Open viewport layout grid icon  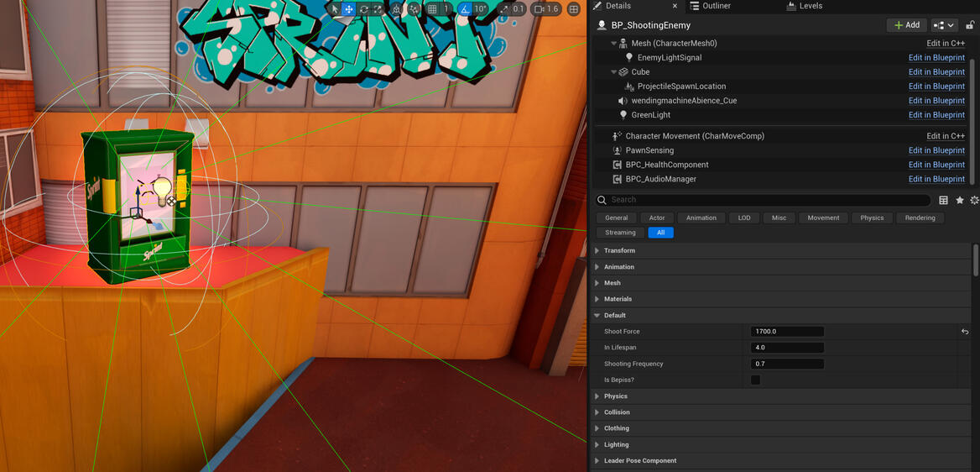pos(573,8)
